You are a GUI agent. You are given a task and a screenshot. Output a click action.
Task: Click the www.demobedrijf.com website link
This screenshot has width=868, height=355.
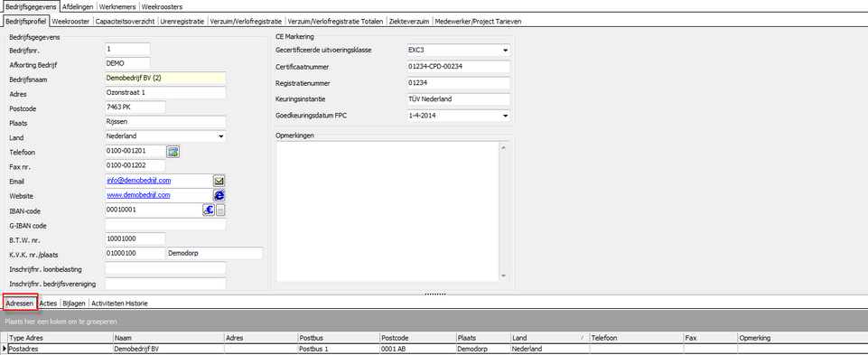click(x=138, y=195)
